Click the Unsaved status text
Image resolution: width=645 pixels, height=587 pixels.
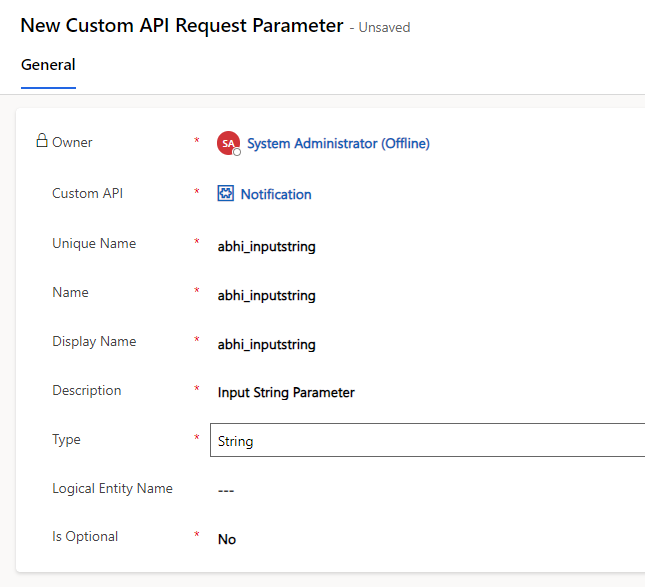(x=384, y=28)
